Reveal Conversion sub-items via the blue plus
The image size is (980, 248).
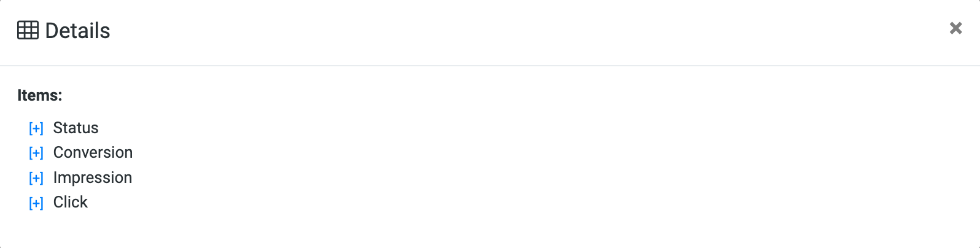36,153
